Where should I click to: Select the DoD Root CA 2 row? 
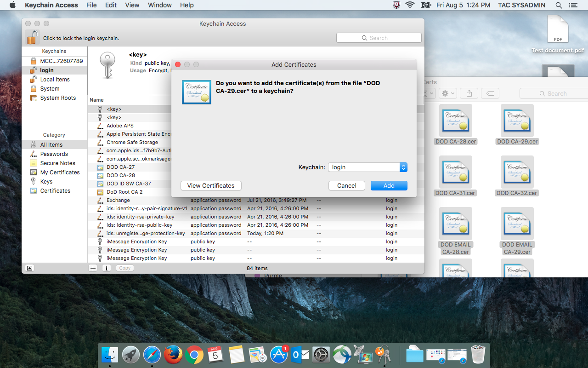click(130, 192)
